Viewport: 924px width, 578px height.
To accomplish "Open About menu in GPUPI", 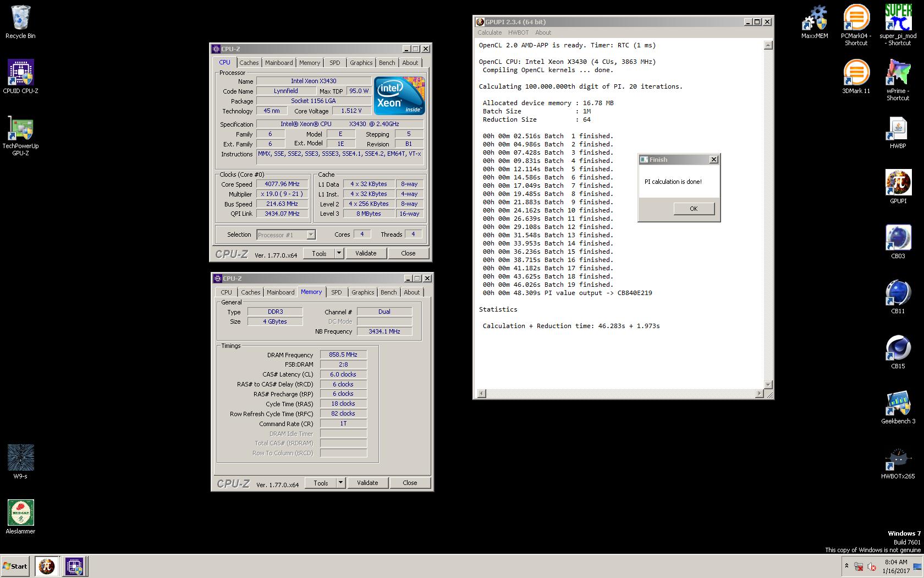I will pyautogui.click(x=543, y=32).
